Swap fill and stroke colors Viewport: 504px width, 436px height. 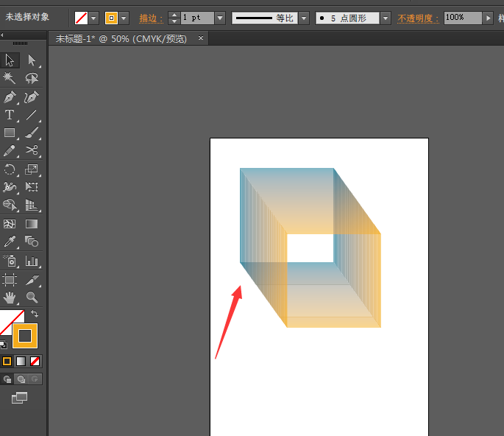[x=35, y=314]
